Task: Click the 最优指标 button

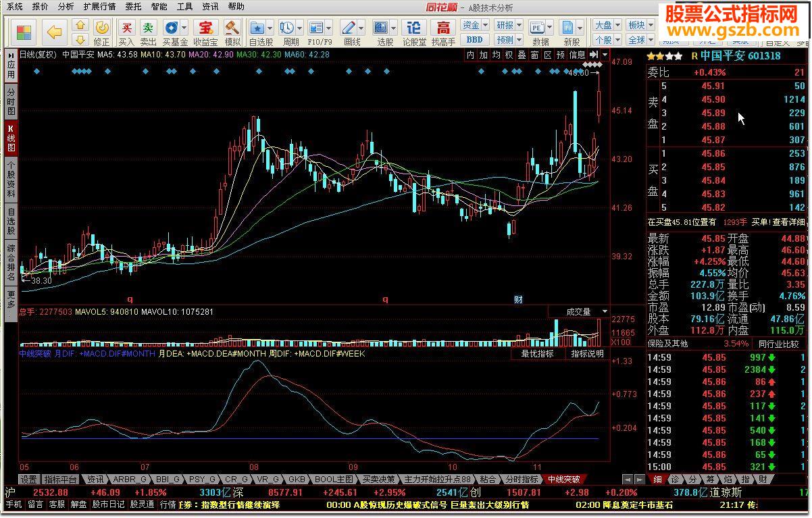Action: (x=538, y=353)
